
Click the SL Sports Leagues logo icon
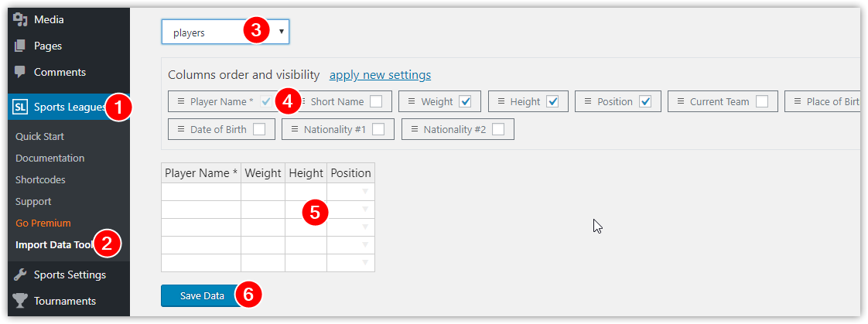[x=20, y=106]
